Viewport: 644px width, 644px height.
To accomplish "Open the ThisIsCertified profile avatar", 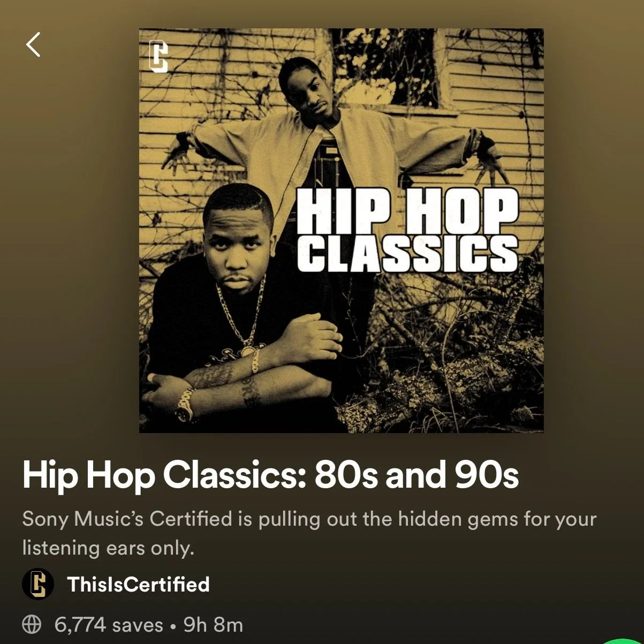I will tap(38, 584).
